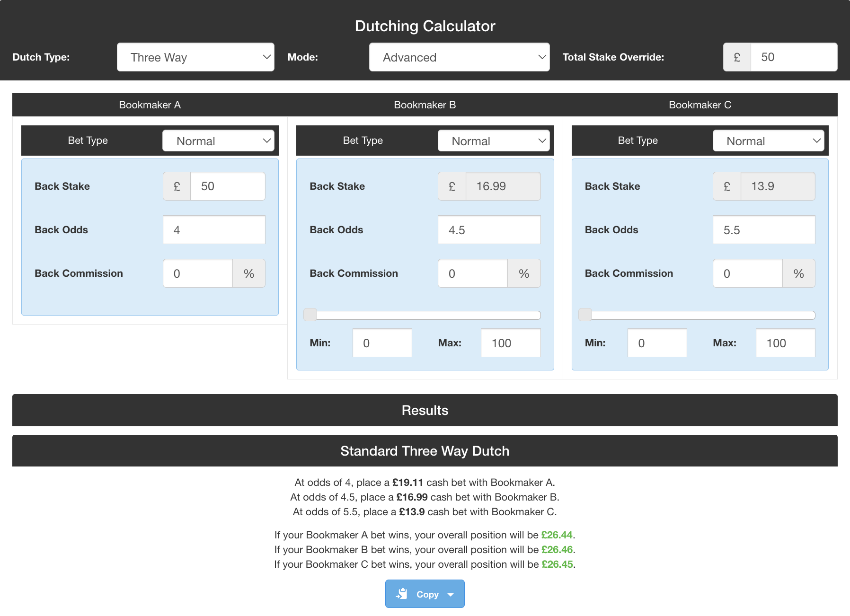Click Bookmaker C Min value field
Screen dimensions: 850x616
[657, 343]
